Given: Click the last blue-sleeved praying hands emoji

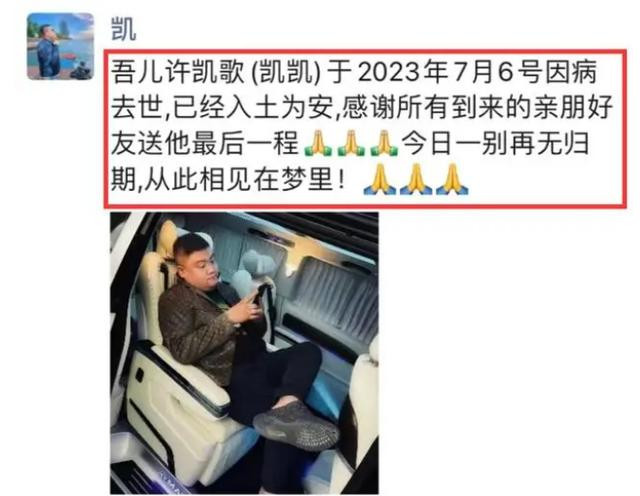Looking at the screenshot, I should pos(452,179).
